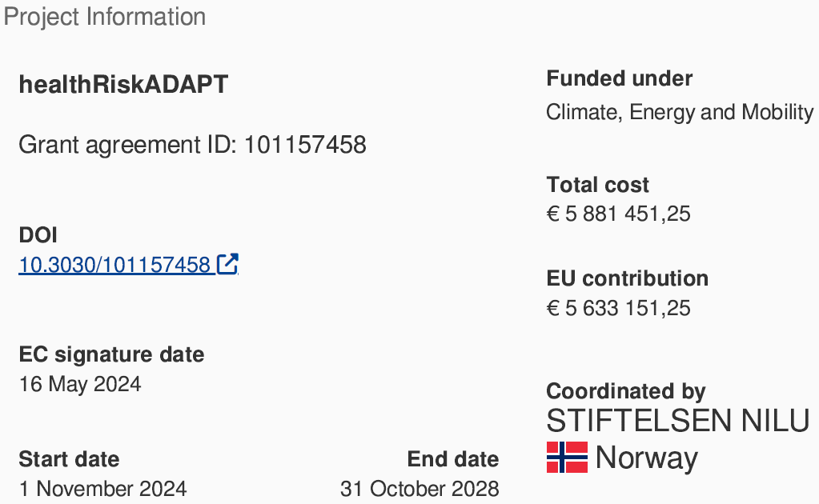Viewport: 819px width, 504px height.
Task: Click the external link icon beside the DOI
Action: pos(228,264)
